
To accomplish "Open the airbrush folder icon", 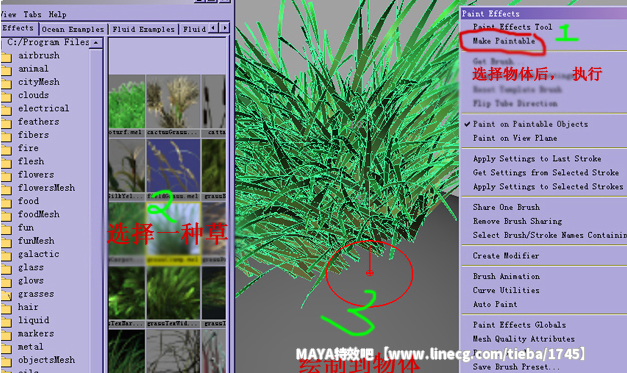I will pos(6,57).
